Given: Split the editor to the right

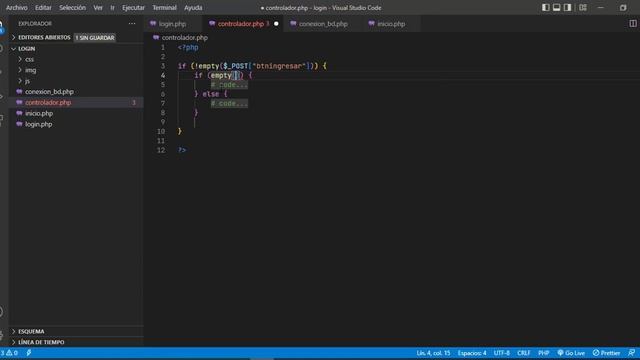Looking at the screenshot, I should [633, 24].
